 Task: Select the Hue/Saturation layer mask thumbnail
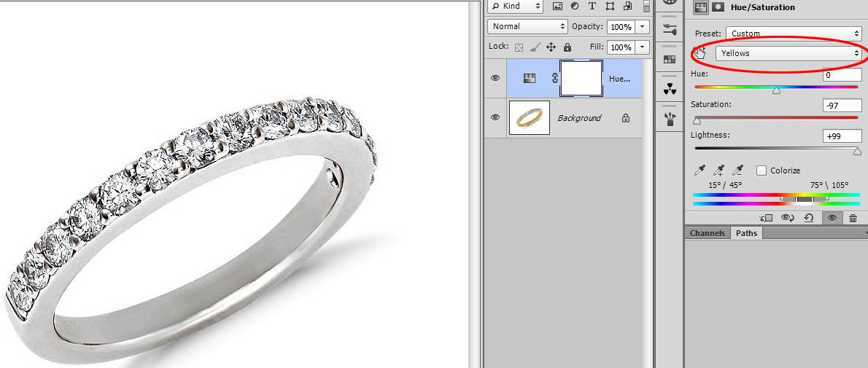(x=581, y=78)
